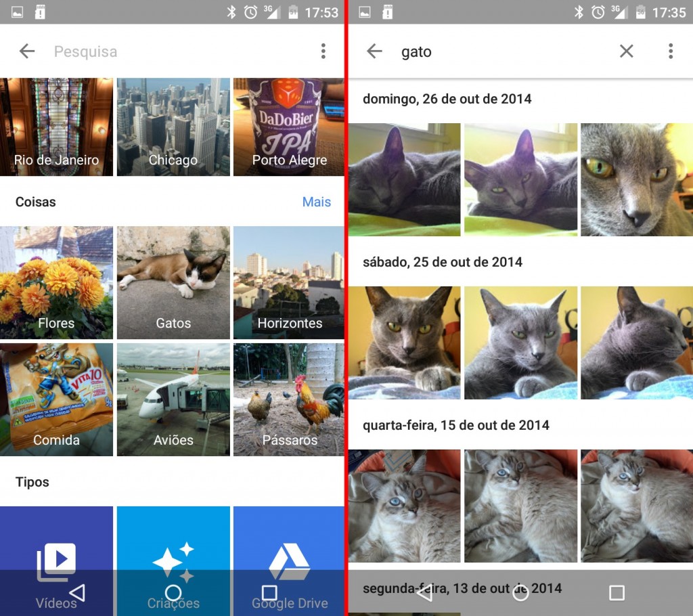Show more Coisas via Mais link
The height and width of the screenshot is (616, 693).
(x=317, y=202)
